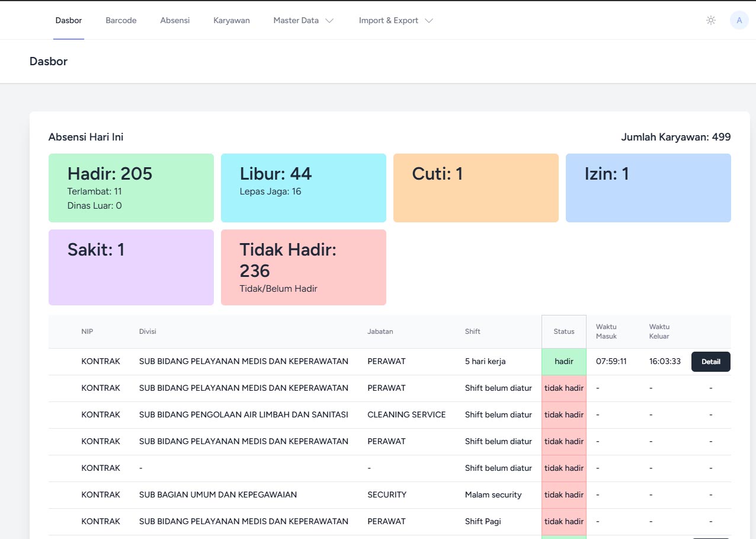Click the blue Izin card
Viewport: 756px width, 539px height.
pos(648,188)
